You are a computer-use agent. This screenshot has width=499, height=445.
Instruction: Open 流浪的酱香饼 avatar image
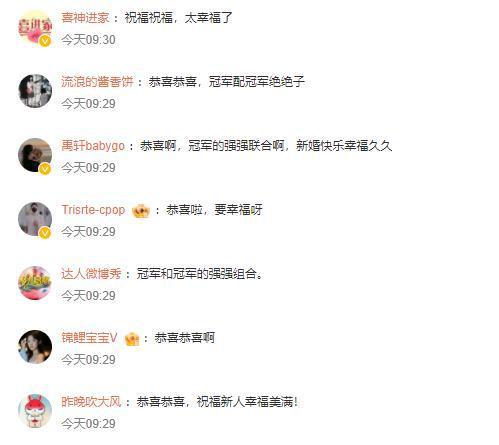(x=35, y=91)
